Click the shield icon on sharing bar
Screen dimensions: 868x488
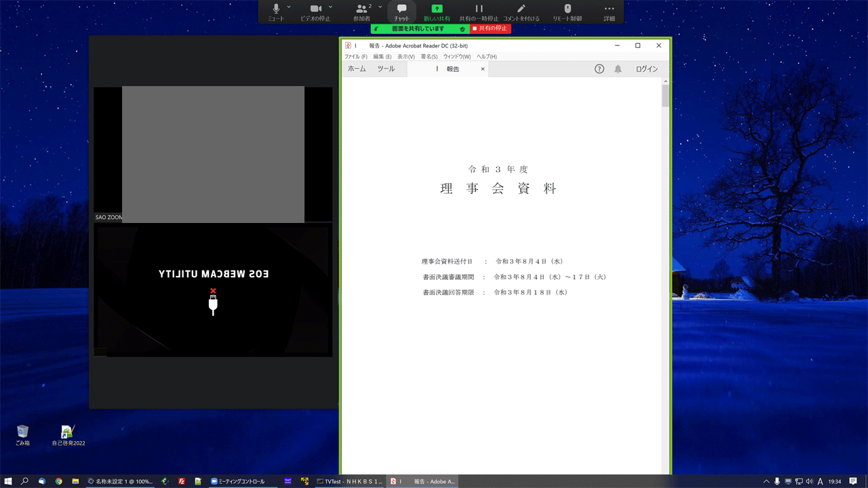462,28
